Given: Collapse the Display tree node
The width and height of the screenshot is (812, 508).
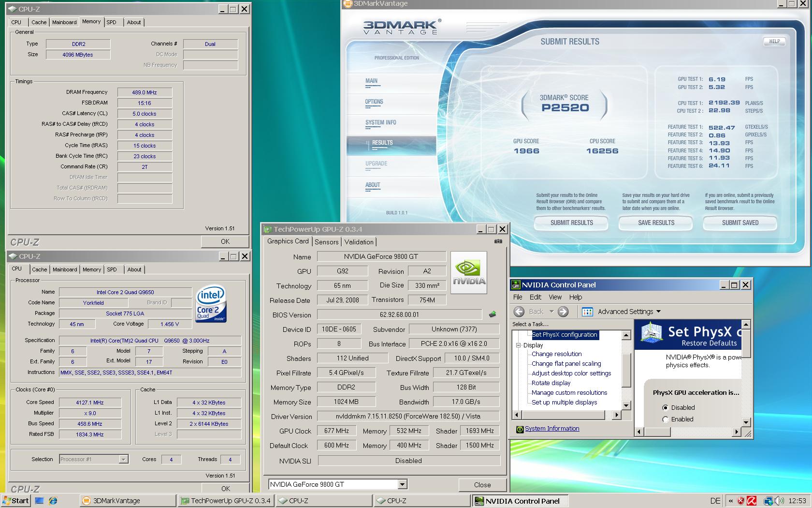Looking at the screenshot, I should [518, 345].
